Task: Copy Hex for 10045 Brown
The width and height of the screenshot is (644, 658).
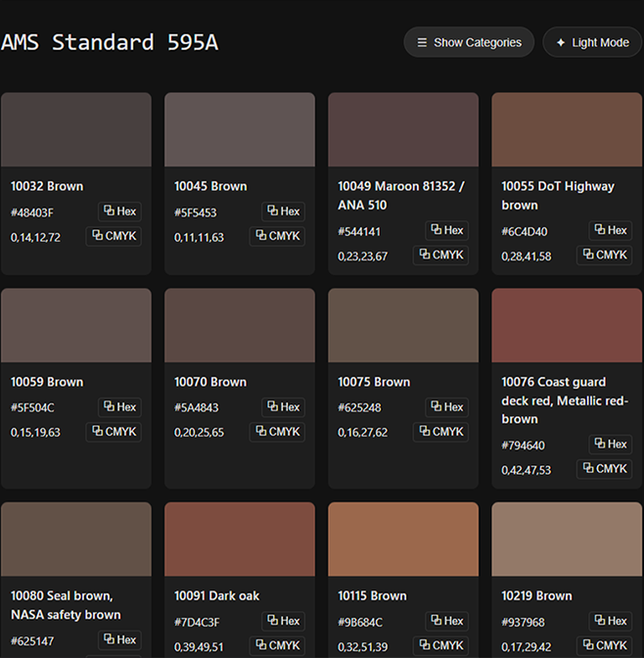Action: click(283, 211)
